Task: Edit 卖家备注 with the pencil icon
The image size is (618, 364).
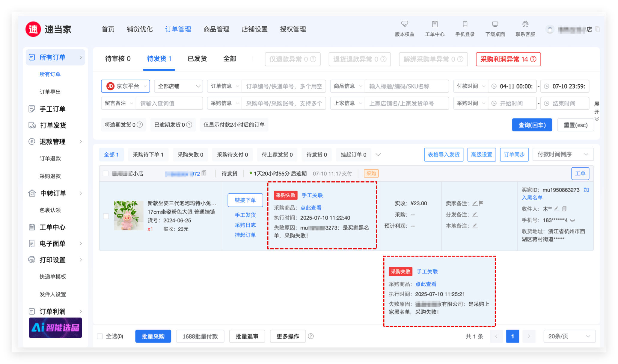Action: (x=475, y=204)
